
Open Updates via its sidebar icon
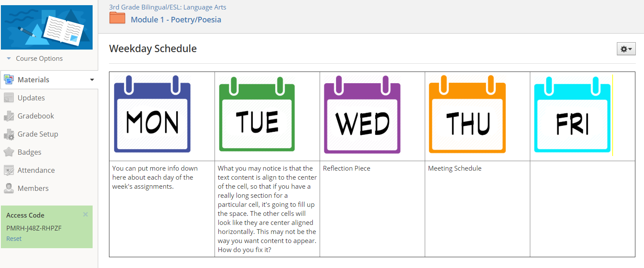pyautogui.click(x=9, y=98)
